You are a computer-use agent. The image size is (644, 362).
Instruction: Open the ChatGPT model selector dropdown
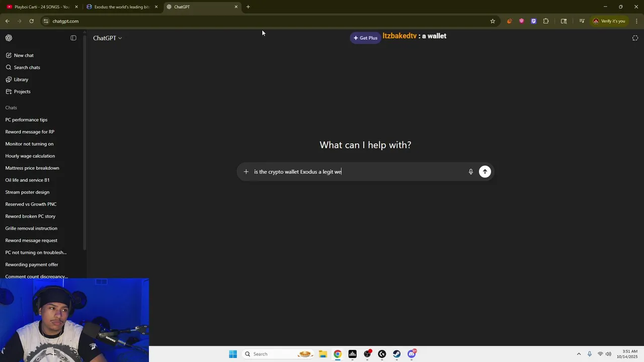pos(107,38)
